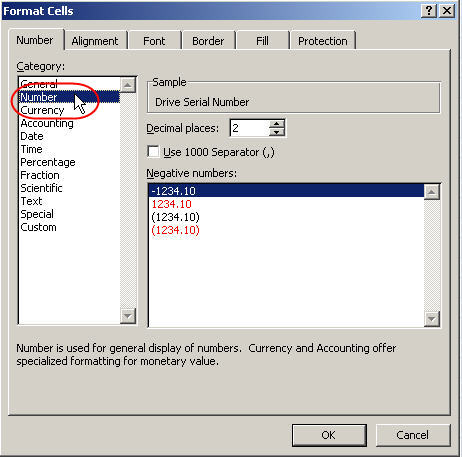The height and width of the screenshot is (457, 462).
Task: Close the Format Cells dialog
Action: pos(447,11)
